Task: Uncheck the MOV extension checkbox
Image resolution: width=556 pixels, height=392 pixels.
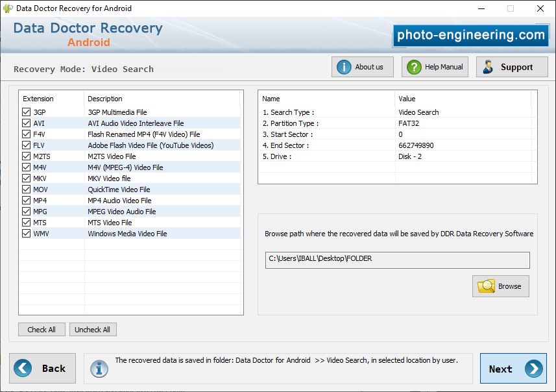Action: click(x=26, y=189)
